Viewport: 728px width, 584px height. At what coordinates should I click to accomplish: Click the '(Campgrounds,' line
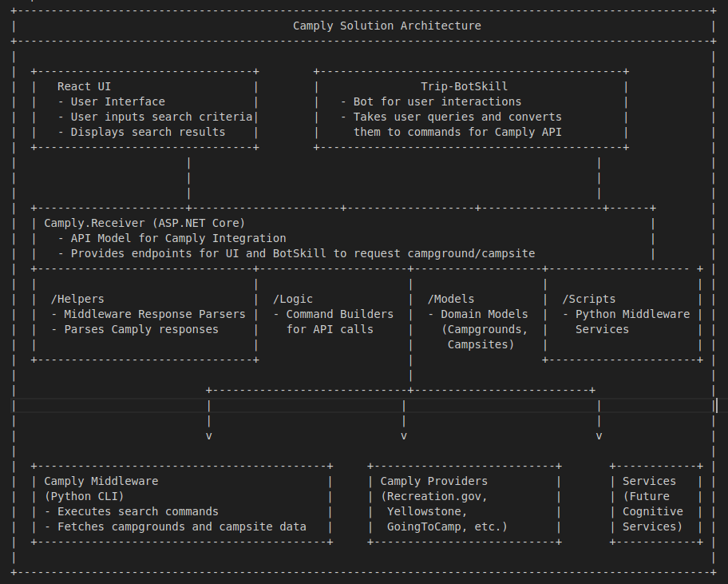(x=485, y=329)
